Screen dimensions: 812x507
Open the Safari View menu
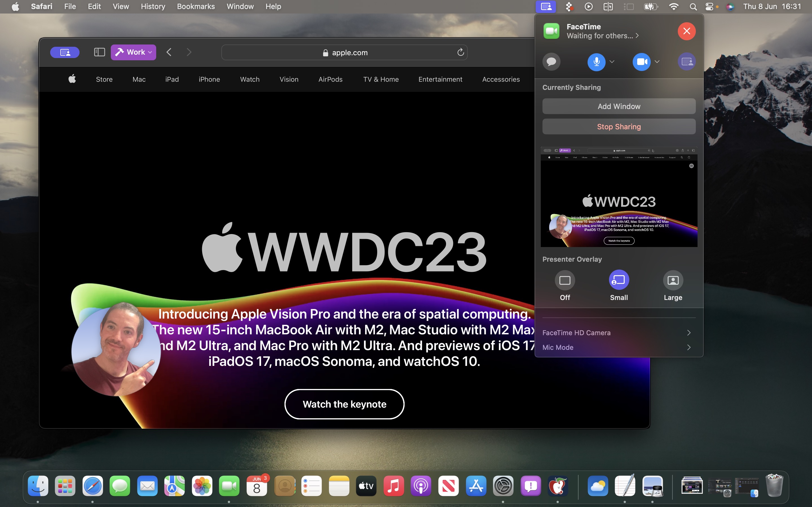point(120,6)
